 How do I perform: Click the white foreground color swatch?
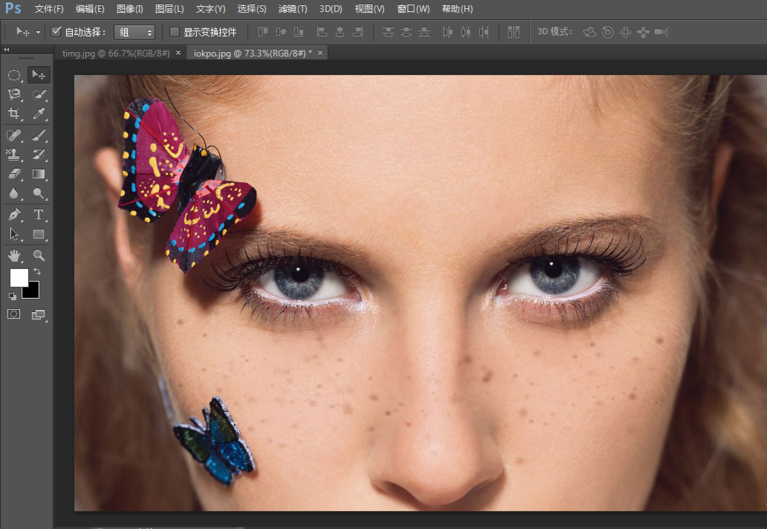pos(18,277)
